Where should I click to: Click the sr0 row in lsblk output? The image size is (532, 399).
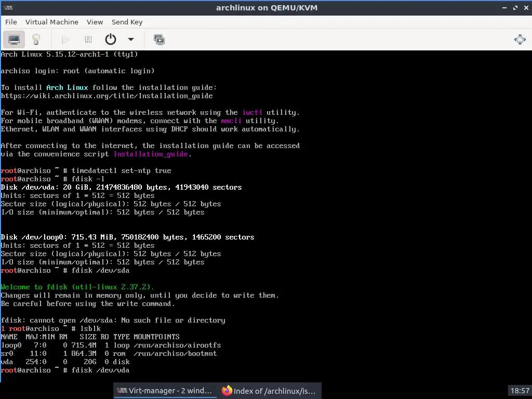pos(109,353)
